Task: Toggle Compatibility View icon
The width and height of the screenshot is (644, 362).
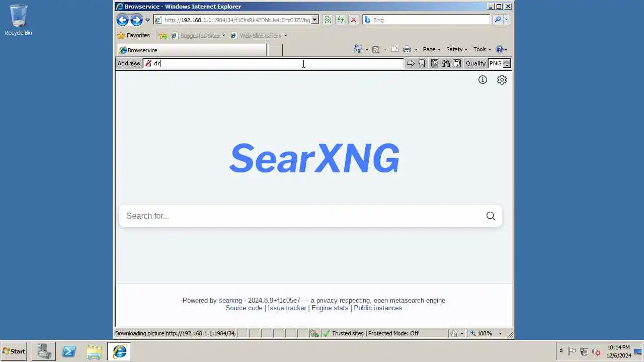Action: (328, 20)
